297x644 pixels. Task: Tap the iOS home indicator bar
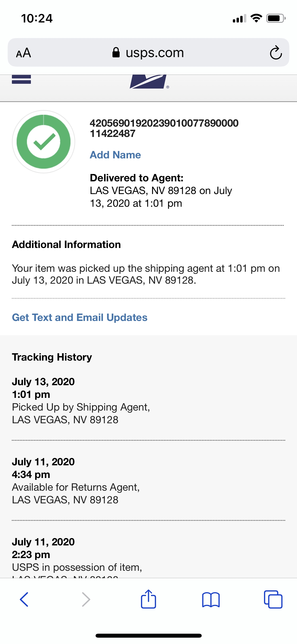click(148, 636)
